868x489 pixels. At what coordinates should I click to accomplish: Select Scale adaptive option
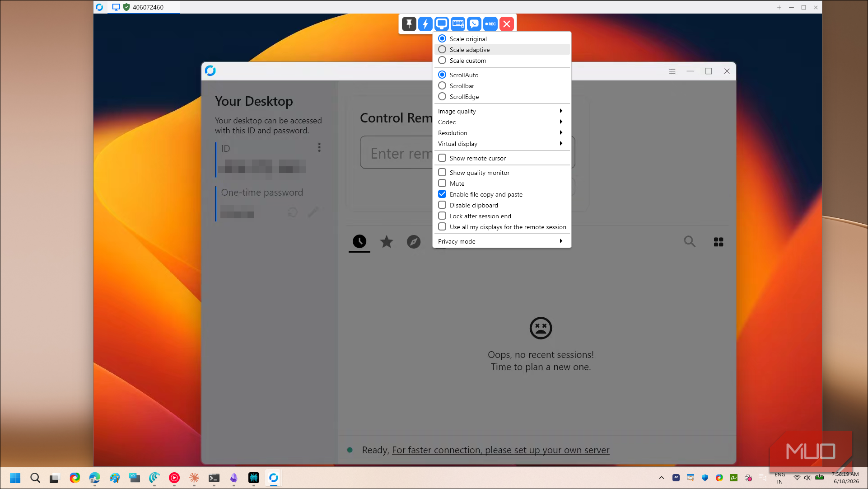pos(502,50)
